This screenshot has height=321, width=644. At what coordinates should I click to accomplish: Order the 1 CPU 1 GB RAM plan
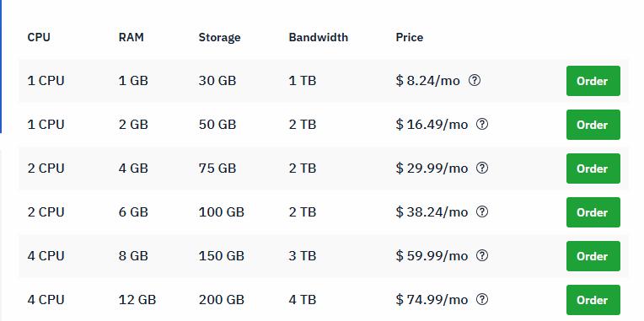click(x=593, y=81)
